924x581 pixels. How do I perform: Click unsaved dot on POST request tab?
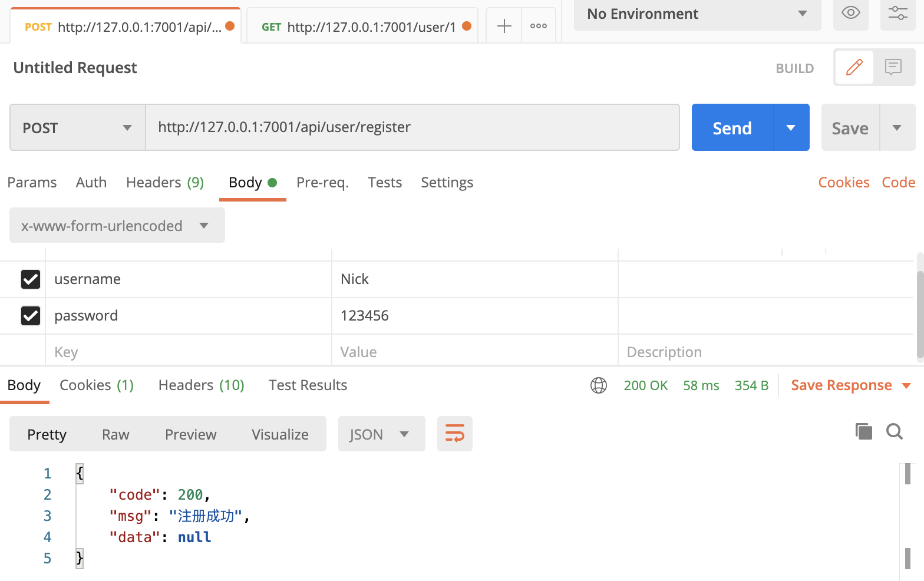pos(230,26)
